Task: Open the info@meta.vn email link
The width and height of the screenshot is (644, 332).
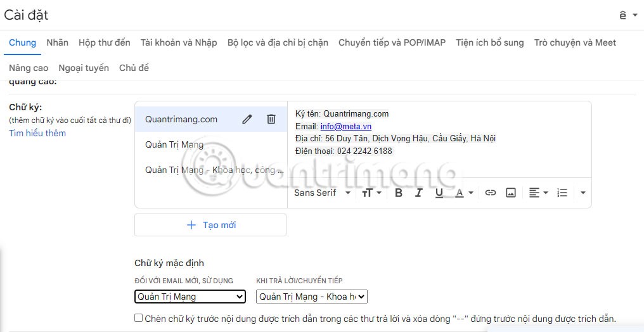Action: 346,126
